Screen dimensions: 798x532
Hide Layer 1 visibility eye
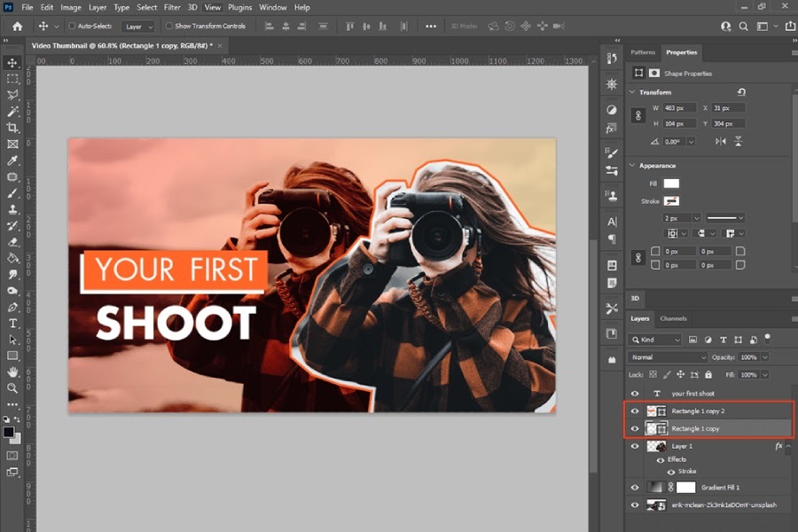(635, 446)
